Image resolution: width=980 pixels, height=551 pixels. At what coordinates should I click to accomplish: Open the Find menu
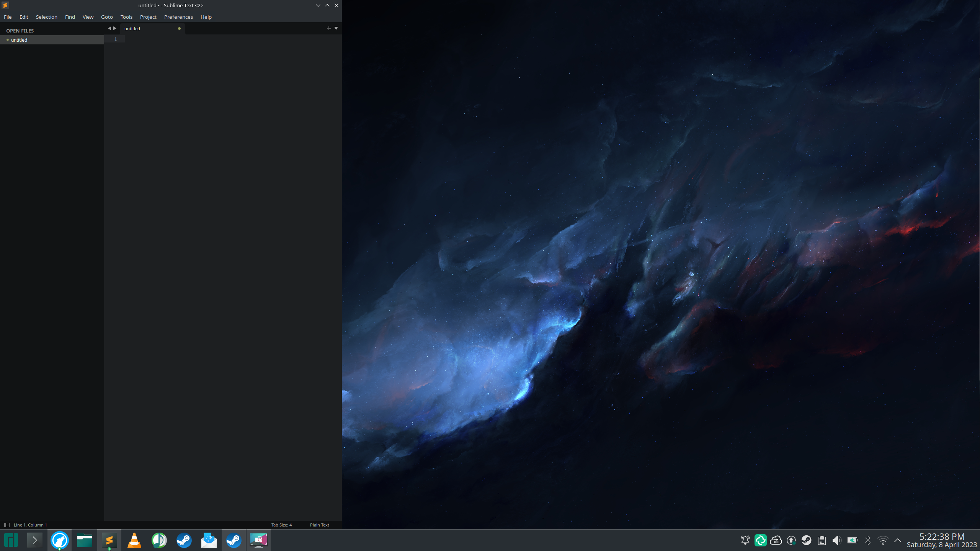[70, 17]
